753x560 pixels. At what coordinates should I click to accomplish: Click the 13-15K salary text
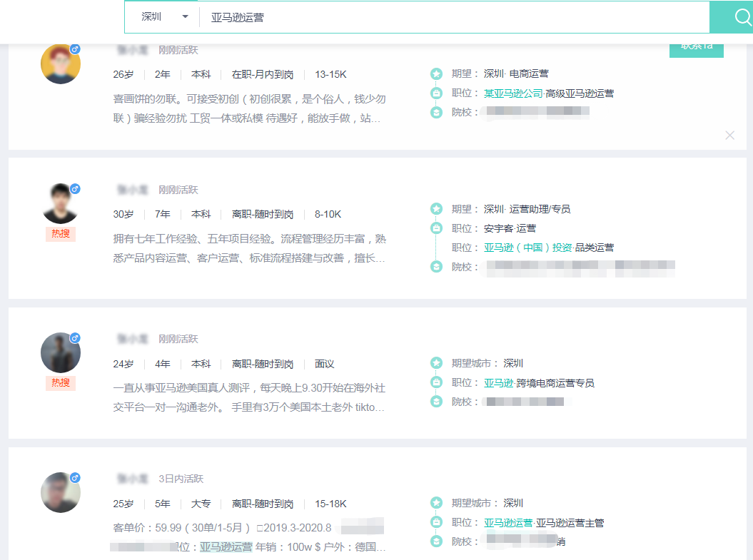pyautogui.click(x=330, y=74)
